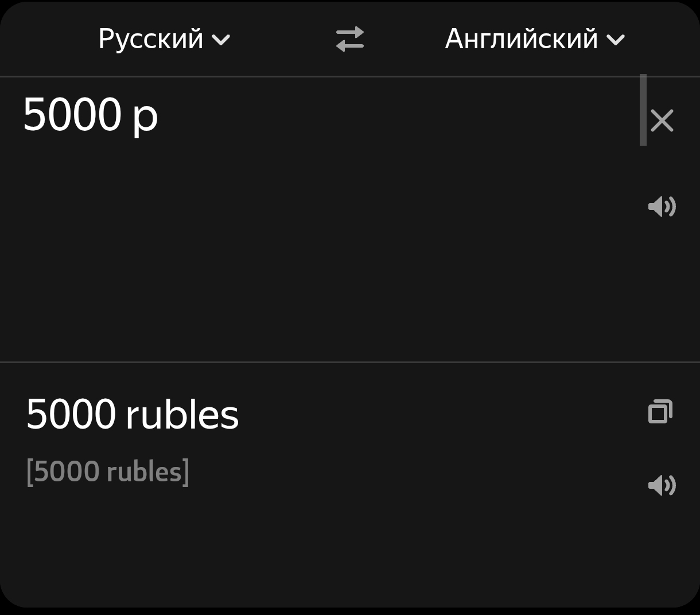The image size is (700, 615).
Task: Click empty space below the source text
Action: pyautogui.click(x=287, y=258)
